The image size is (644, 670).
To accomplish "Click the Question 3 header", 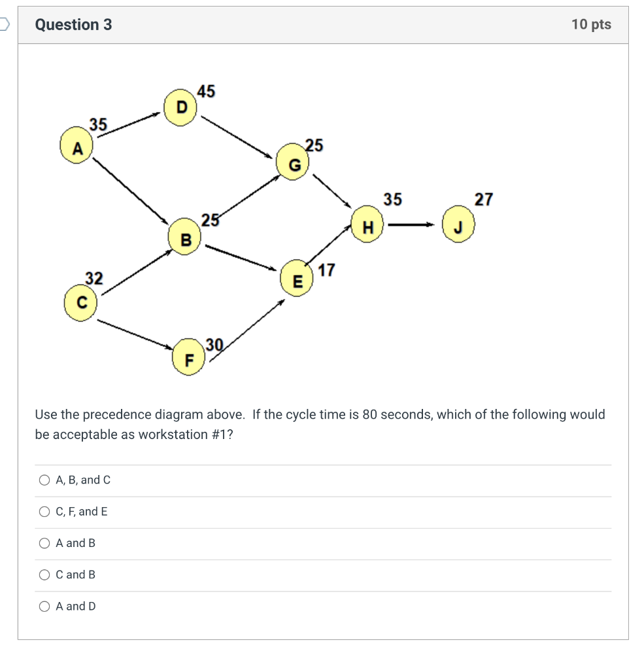I will point(73,24).
